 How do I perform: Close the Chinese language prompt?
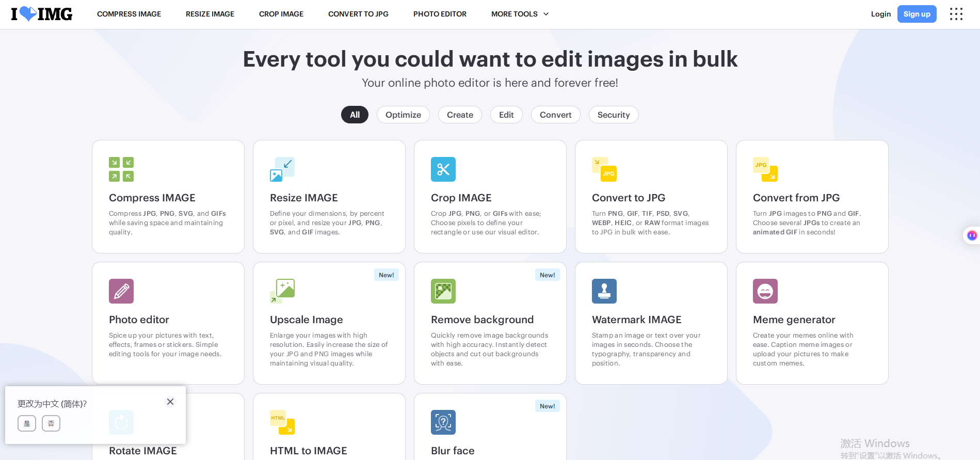[170, 402]
